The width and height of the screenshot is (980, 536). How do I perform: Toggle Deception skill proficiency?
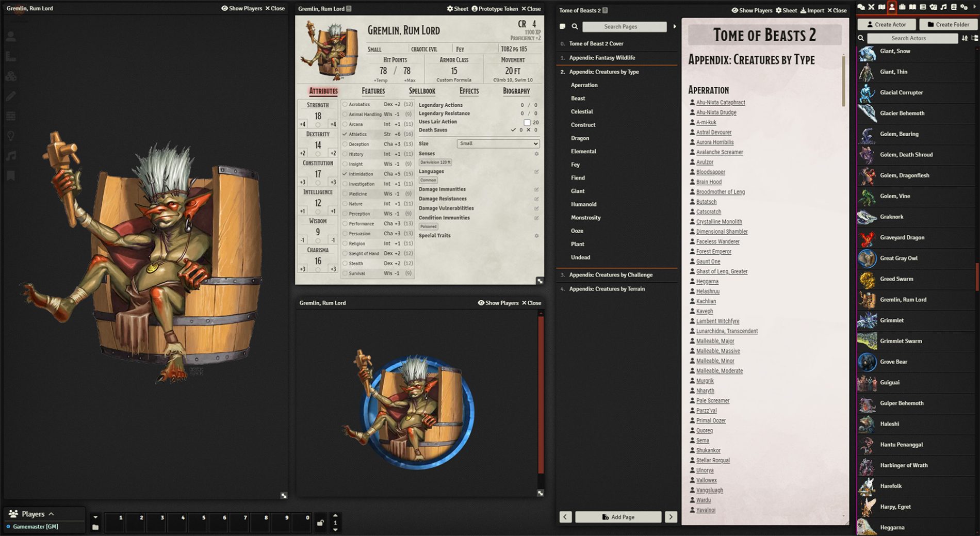pyautogui.click(x=345, y=144)
